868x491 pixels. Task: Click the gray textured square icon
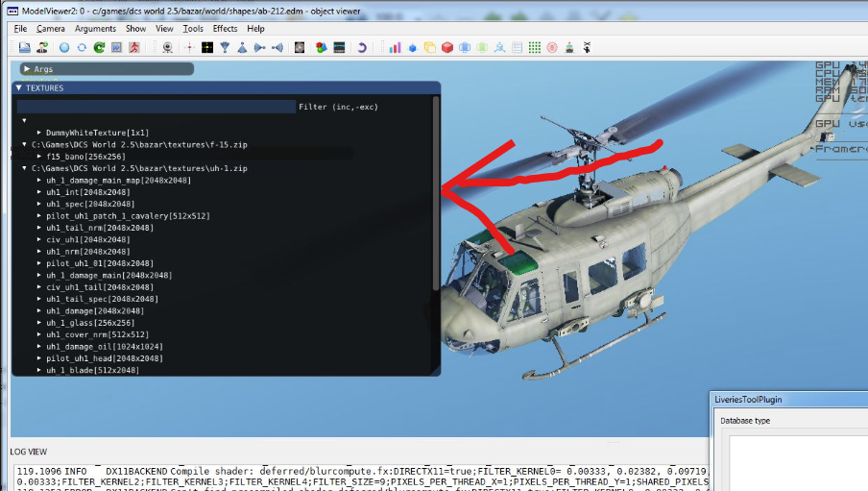[300, 48]
